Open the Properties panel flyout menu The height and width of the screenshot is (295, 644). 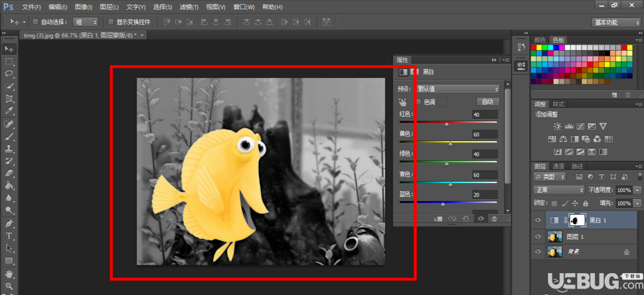tap(505, 60)
